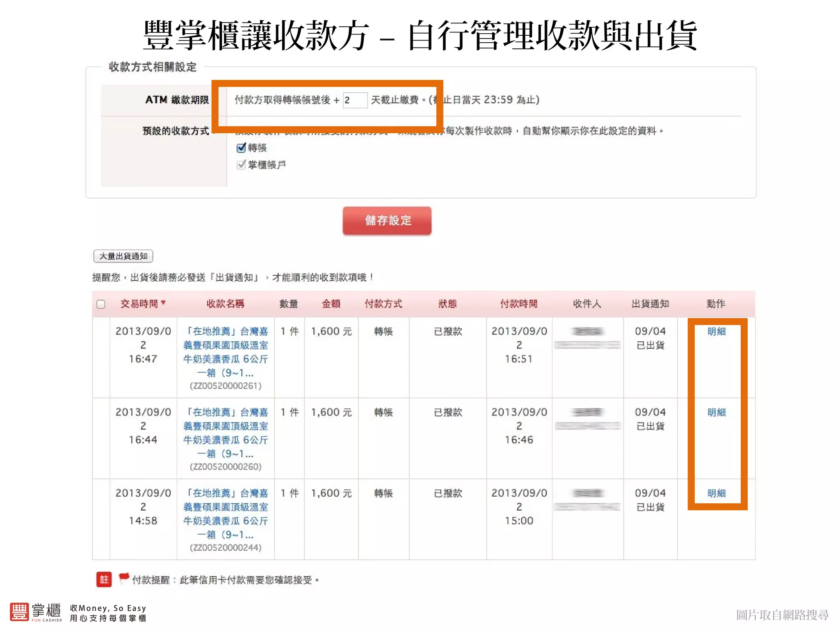
Task: Open 明細 for order ZZ00520000261
Action: point(717,331)
